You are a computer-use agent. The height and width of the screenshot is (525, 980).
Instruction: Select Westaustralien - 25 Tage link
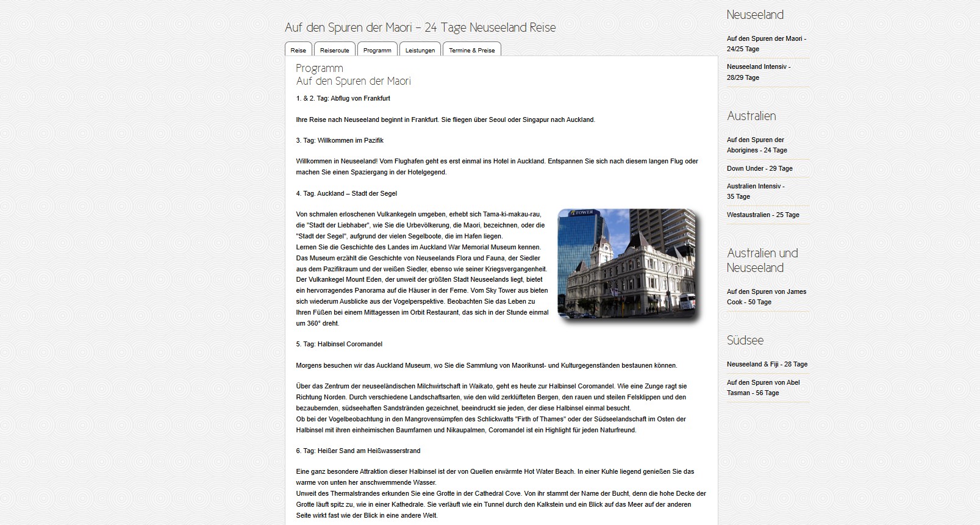point(762,215)
